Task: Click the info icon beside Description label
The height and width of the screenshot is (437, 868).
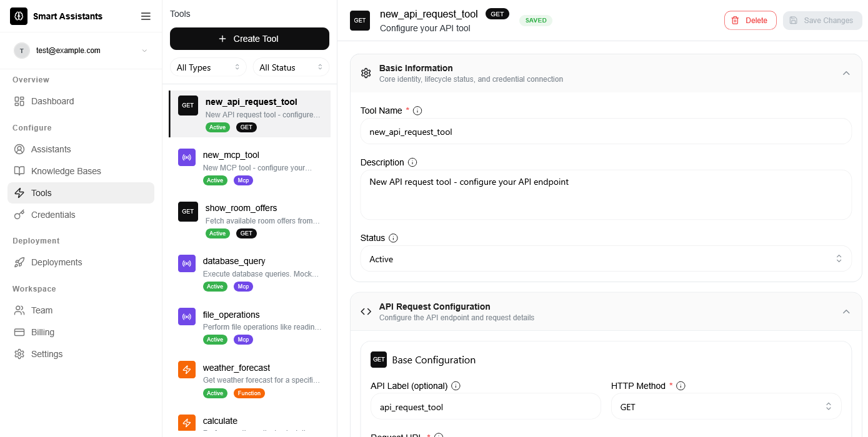Action: pos(412,162)
